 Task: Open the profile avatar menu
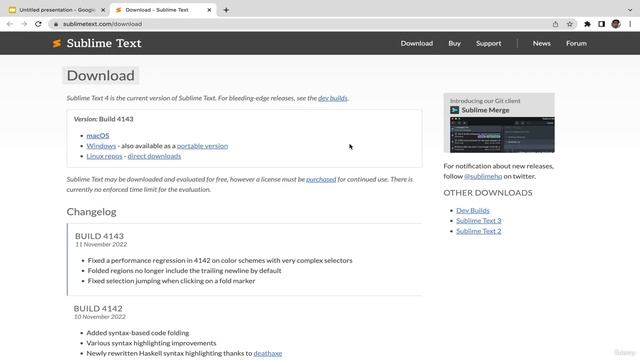point(616,24)
